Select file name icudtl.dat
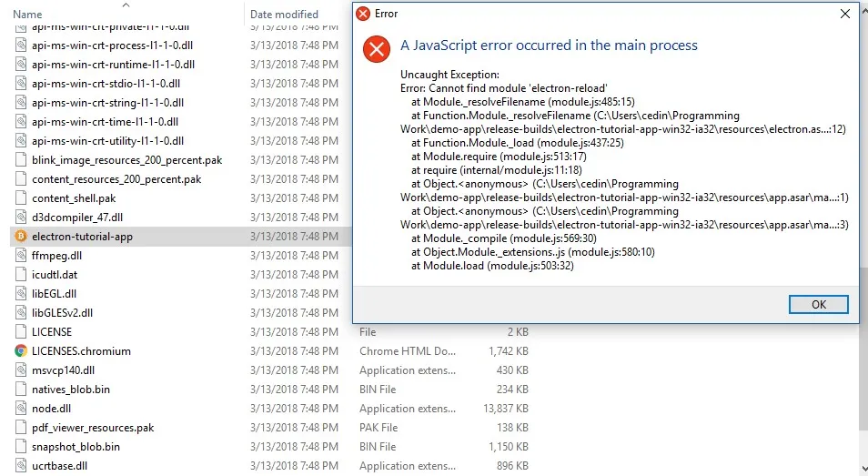Screen dimensions: 868x476 tap(55, 275)
